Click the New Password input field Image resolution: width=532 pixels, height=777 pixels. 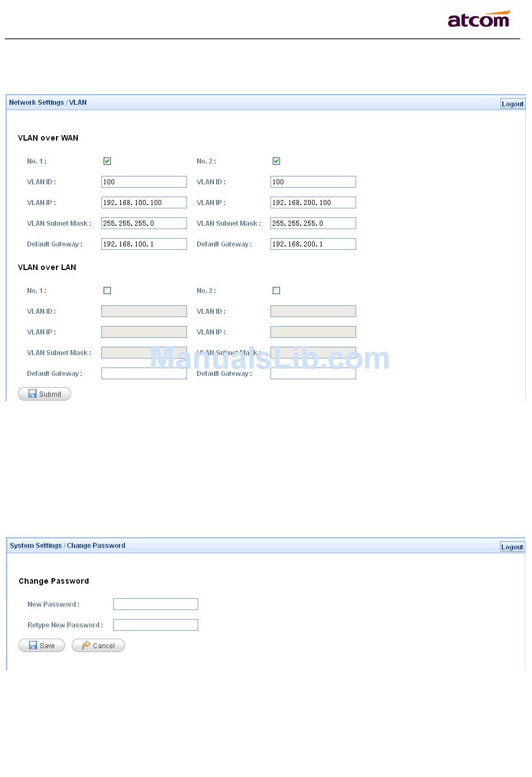(156, 604)
